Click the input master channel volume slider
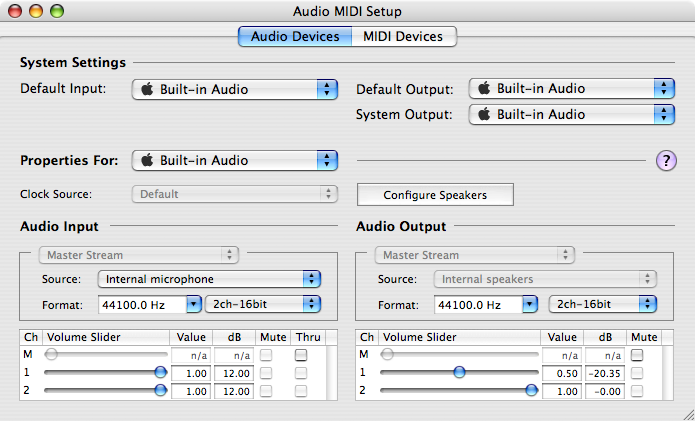The width and height of the screenshot is (695, 421). click(x=106, y=355)
